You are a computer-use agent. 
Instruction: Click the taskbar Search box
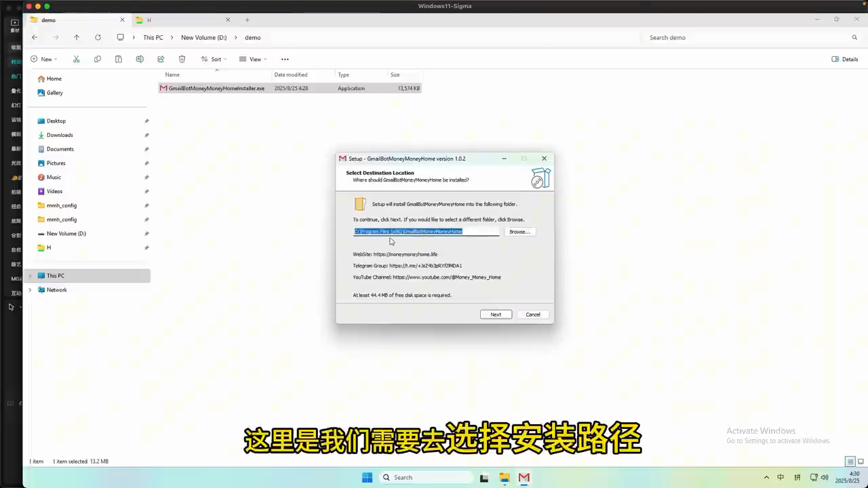tap(426, 477)
